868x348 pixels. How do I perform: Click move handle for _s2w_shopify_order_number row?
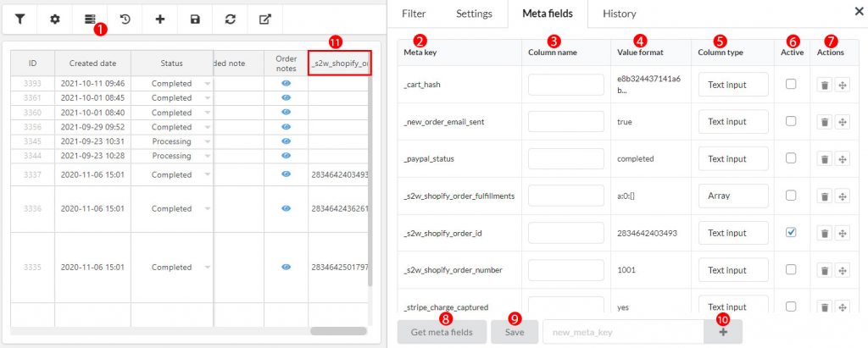point(842,271)
